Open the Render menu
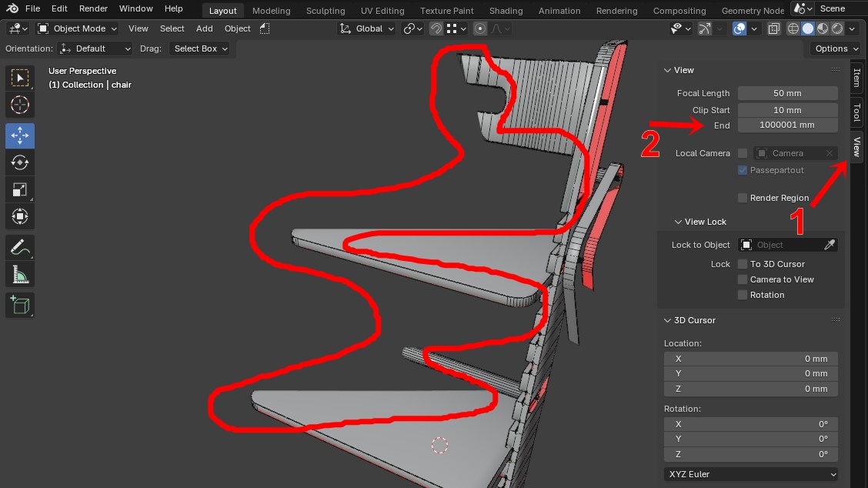The height and width of the screenshot is (488, 868). (x=93, y=9)
